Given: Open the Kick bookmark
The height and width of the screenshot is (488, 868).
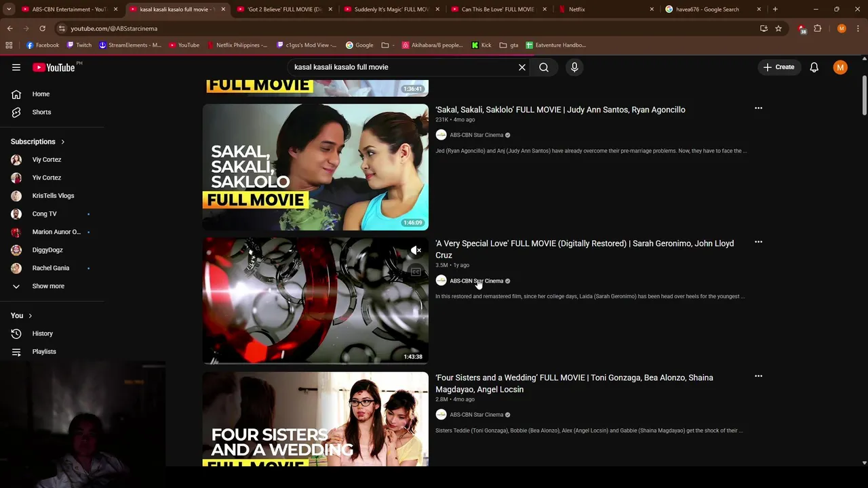Looking at the screenshot, I should coord(481,45).
